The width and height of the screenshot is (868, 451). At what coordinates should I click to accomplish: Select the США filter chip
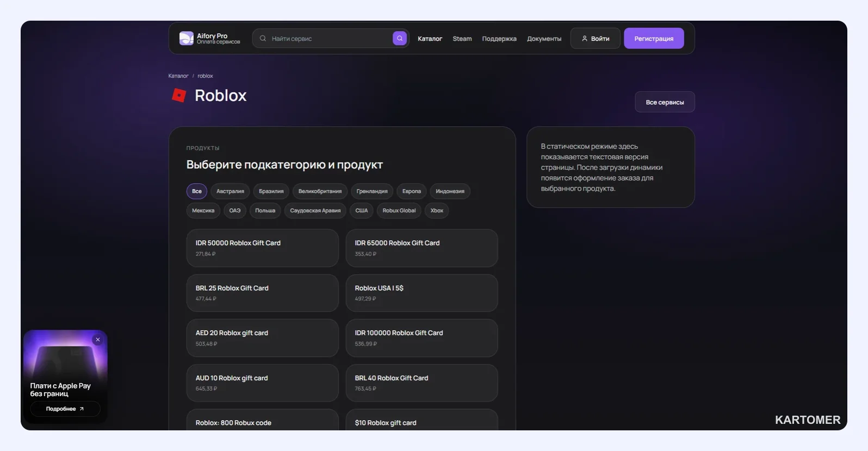[362, 211]
